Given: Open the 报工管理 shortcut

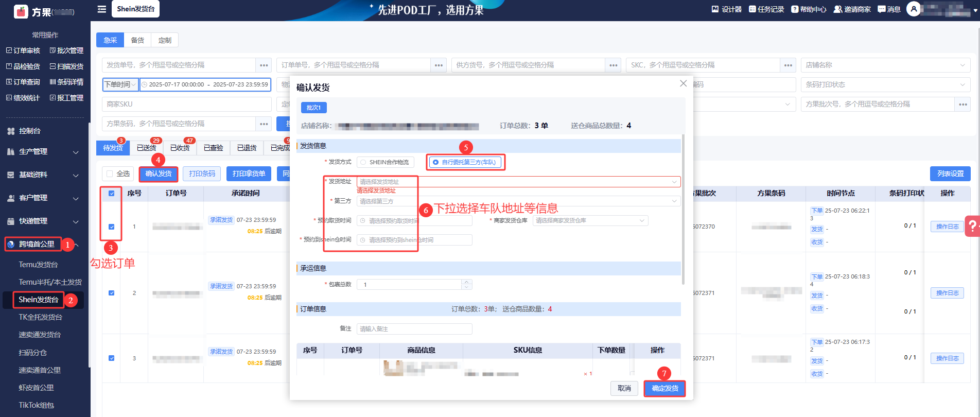Looking at the screenshot, I should (66, 98).
